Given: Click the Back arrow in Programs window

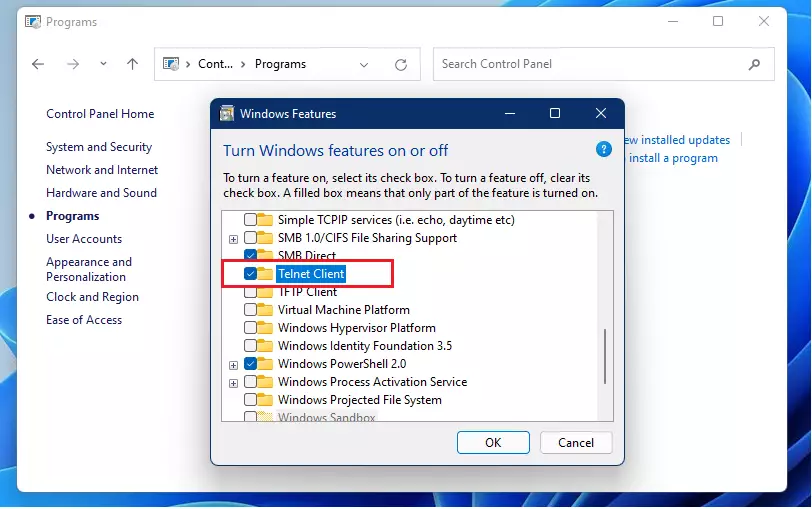Looking at the screenshot, I should [38, 64].
